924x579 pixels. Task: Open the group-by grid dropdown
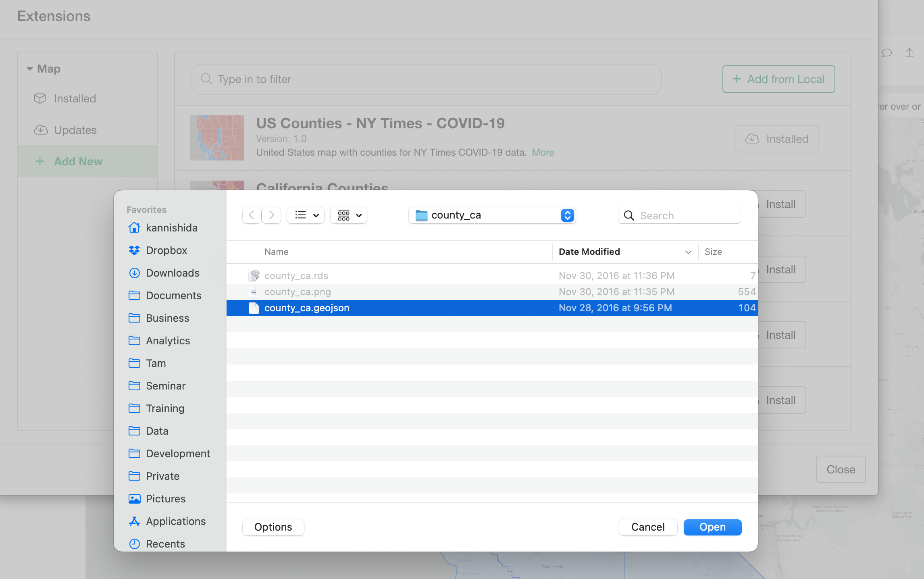pos(349,215)
